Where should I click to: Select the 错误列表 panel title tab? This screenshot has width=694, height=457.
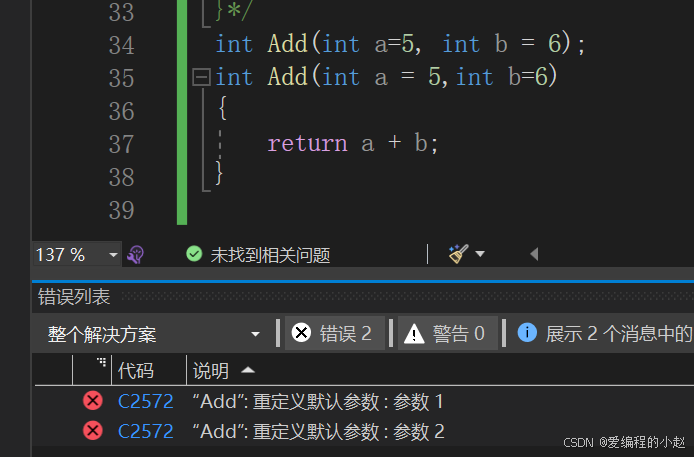pyautogui.click(x=74, y=297)
